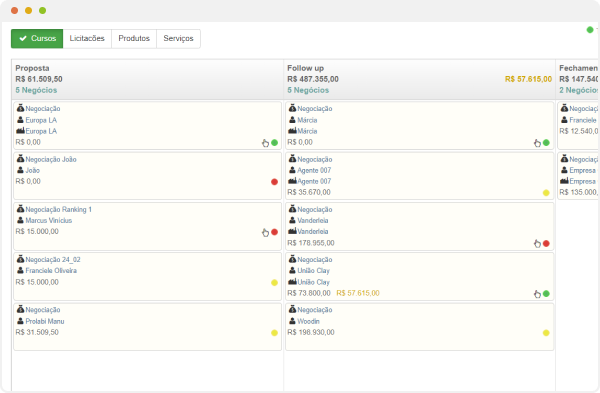
Task: Click Follow up total R$ 487.355,00
Action: click(313, 79)
